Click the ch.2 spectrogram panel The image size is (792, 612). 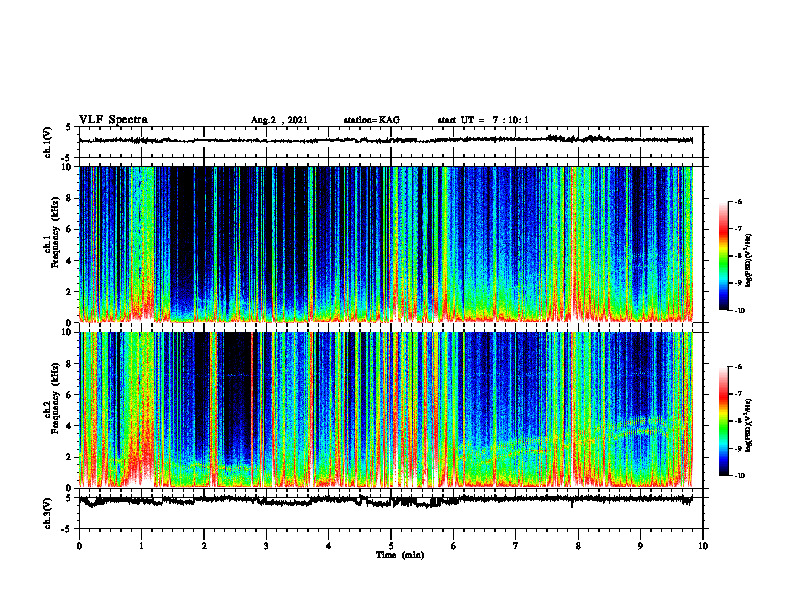[386, 410]
